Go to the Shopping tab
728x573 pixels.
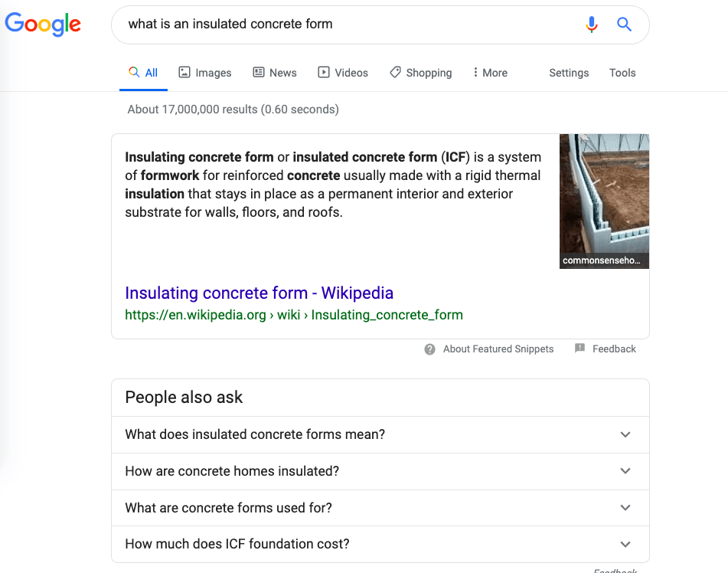tap(420, 73)
